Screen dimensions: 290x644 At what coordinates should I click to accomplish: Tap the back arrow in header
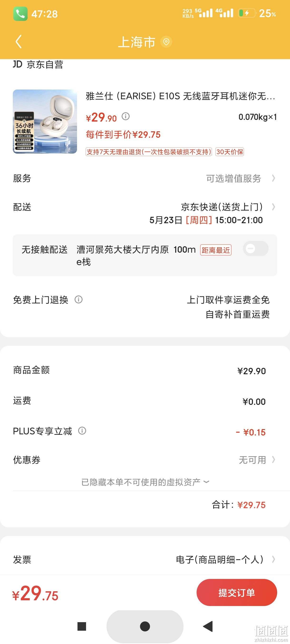point(19,42)
